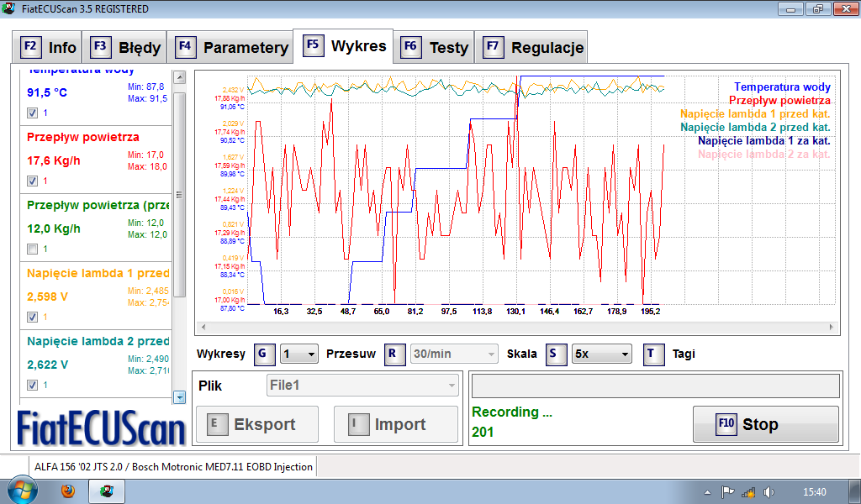Click the F7 key icon on Regulacje tab
Viewport: 861px width, 504px height.
493,46
